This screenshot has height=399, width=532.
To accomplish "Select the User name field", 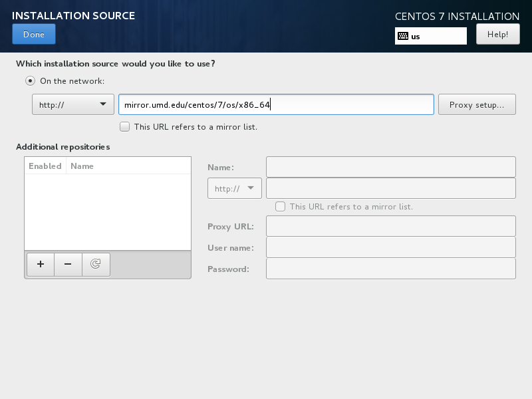I will (390, 247).
